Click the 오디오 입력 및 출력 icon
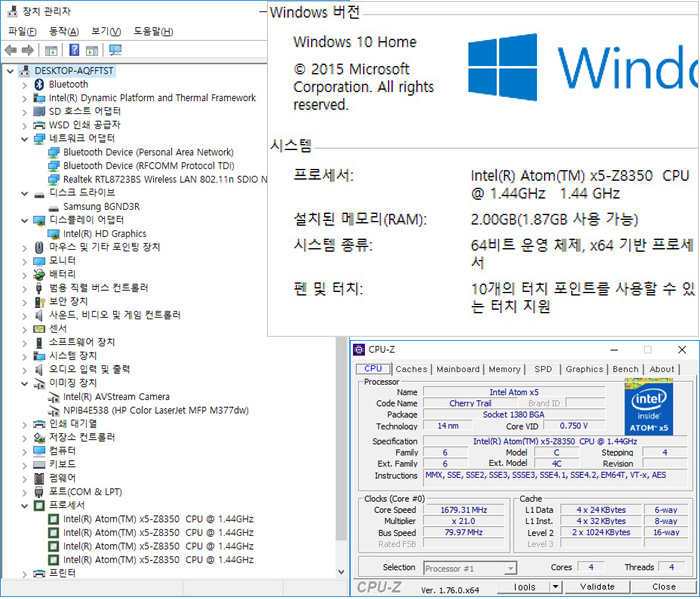 (x=39, y=370)
